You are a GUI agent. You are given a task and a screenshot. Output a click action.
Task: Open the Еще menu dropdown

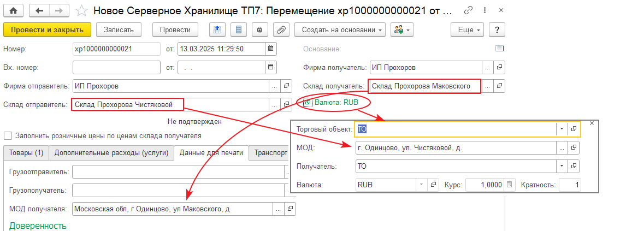[x=469, y=29]
